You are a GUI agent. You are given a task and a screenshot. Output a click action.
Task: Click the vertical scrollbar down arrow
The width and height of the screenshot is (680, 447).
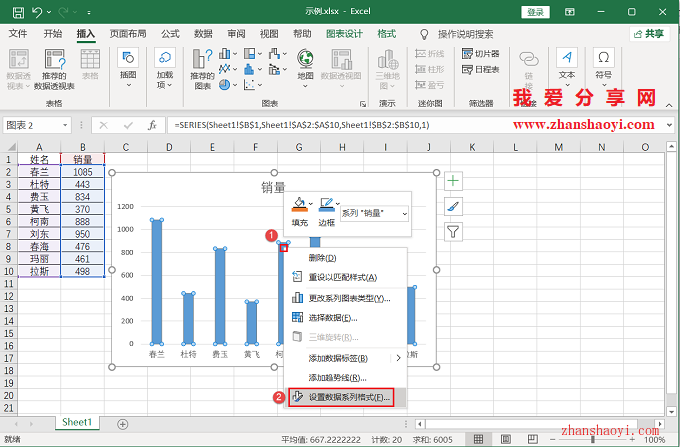coord(671,411)
